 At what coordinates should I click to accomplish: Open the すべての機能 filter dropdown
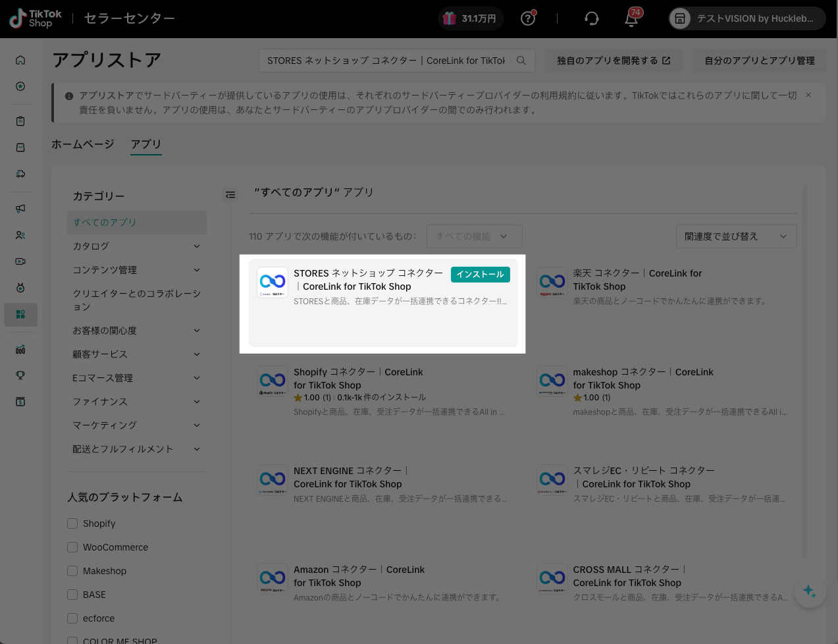coord(475,236)
